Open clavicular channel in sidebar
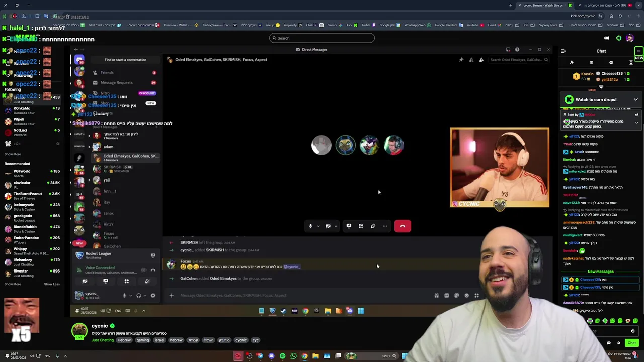 pyautogui.click(x=32, y=185)
